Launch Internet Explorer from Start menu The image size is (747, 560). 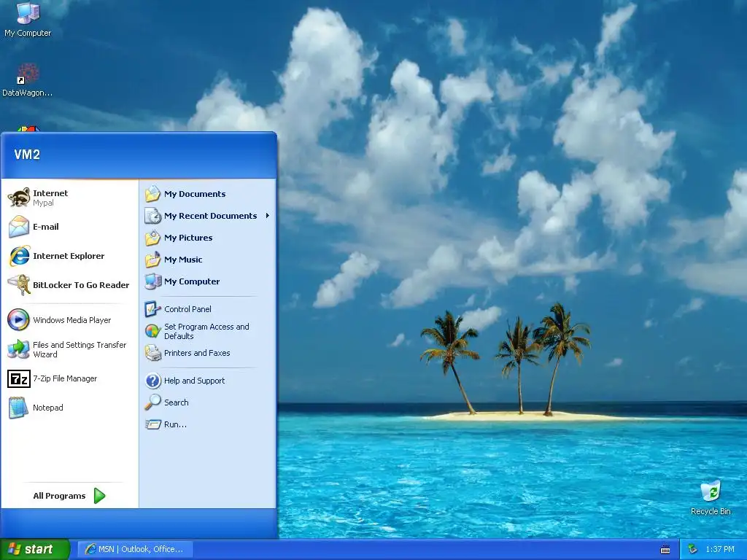69,256
